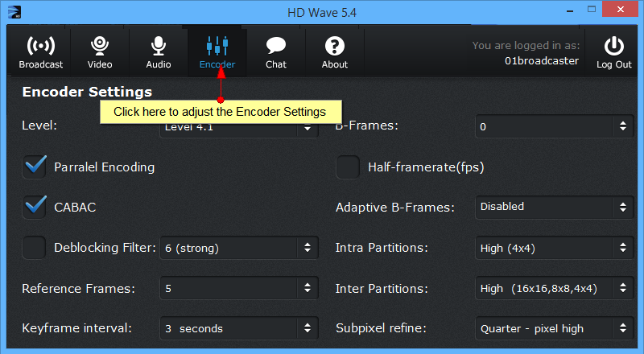
Task: Open Deblocking Filter 6 (strong) dropdown
Action: [x=239, y=248]
